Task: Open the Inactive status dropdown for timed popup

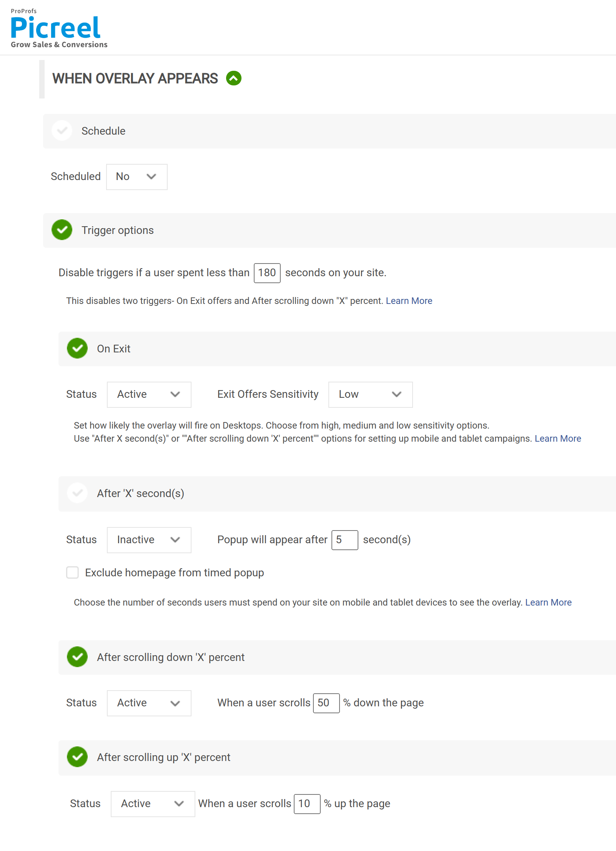Action: pyautogui.click(x=149, y=540)
